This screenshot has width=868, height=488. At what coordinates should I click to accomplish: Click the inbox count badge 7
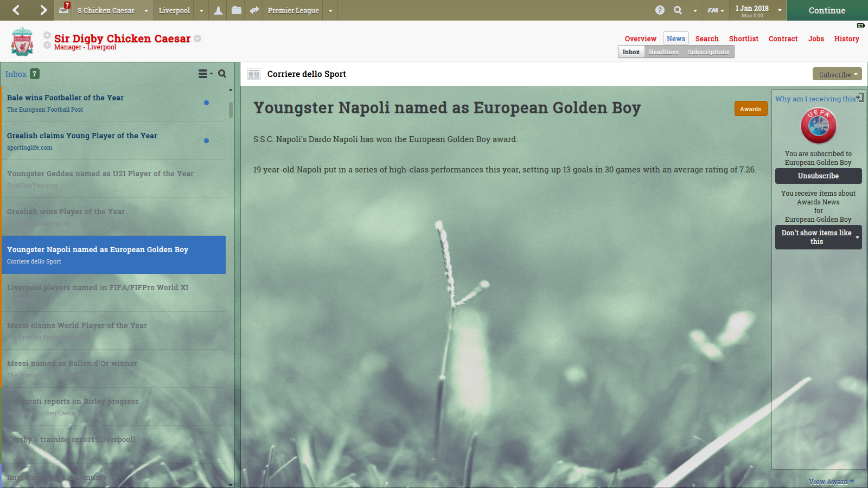click(x=35, y=74)
